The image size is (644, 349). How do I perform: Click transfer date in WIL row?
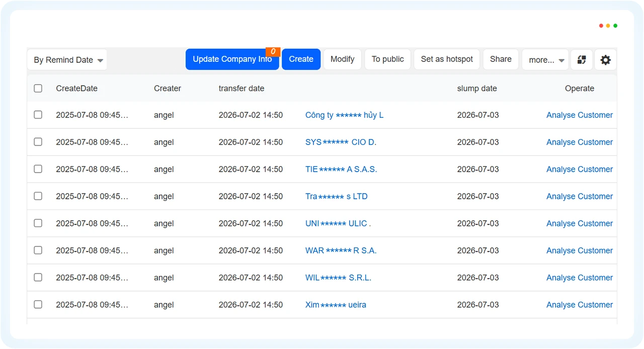(251, 277)
